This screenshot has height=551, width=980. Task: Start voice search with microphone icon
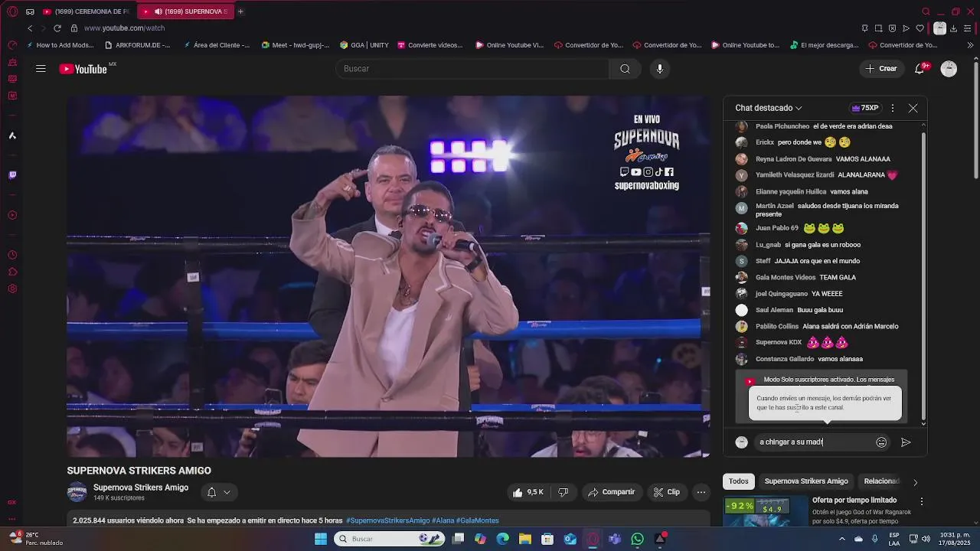click(x=660, y=69)
